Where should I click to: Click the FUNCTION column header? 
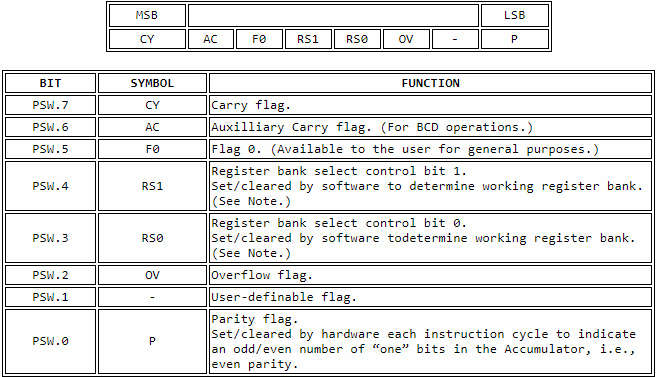(430, 83)
